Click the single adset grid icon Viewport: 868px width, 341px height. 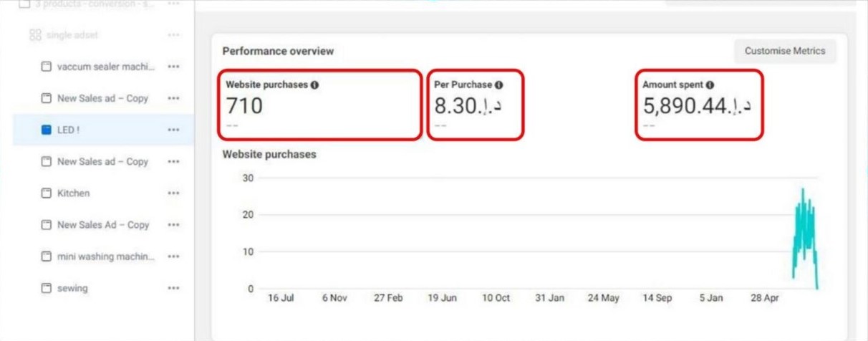tap(35, 35)
